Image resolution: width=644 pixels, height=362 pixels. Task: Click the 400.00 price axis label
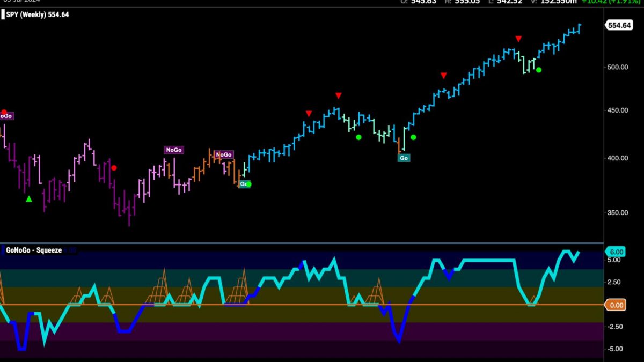(x=618, y=158)
